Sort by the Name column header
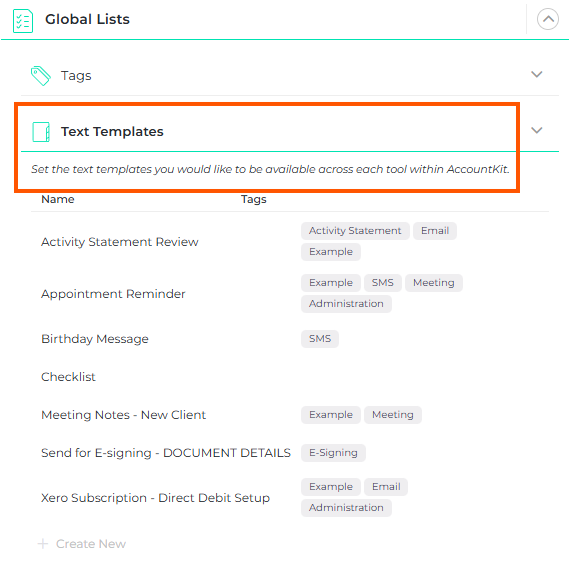Image resolution: width=571 pixels, height=576 pixels. coord(58,199)
